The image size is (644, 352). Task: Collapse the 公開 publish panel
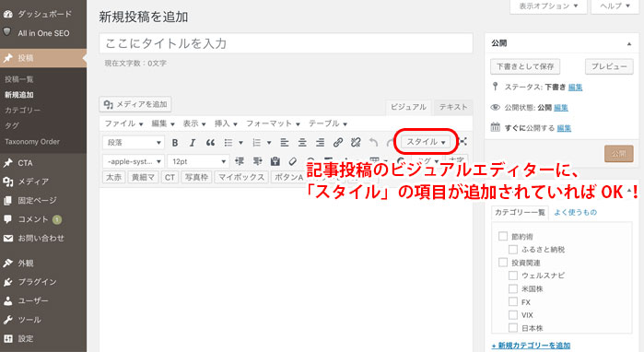coord(629,44)
